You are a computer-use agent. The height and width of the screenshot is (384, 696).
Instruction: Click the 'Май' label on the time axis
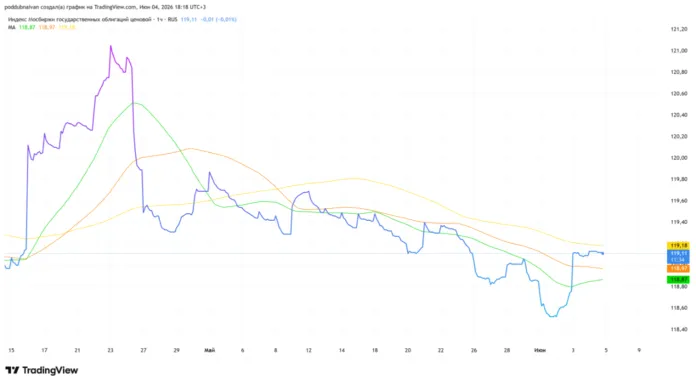click(x=210, y=350)
